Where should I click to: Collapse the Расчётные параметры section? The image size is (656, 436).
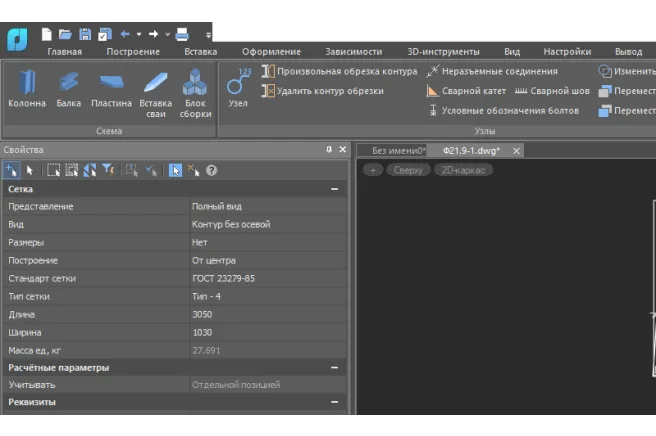click(335, 367)
